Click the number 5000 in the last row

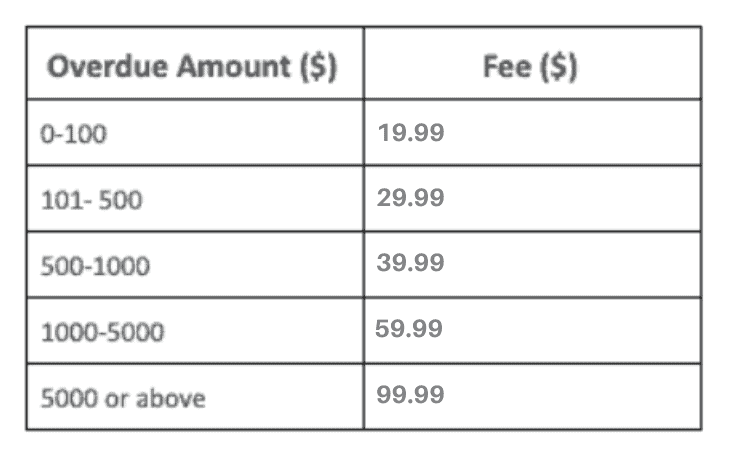tap(66, 398)
